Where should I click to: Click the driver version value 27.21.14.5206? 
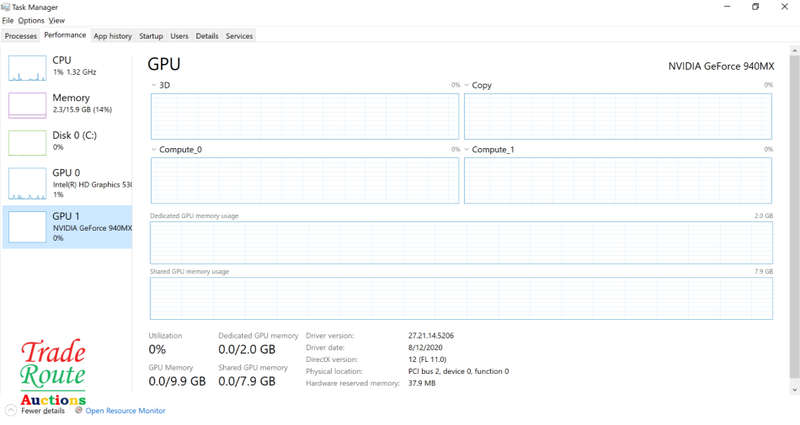point(431,336)
